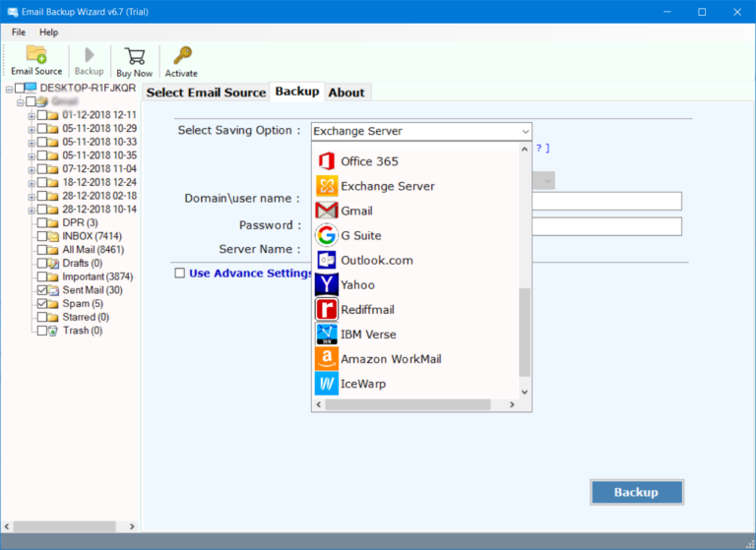Select the IBM Verse icon

327,335
